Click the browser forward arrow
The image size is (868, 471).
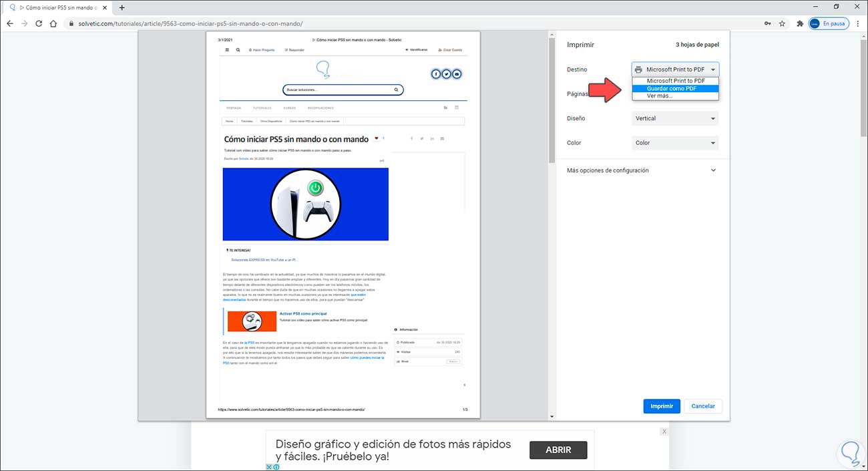click(25, 23)
